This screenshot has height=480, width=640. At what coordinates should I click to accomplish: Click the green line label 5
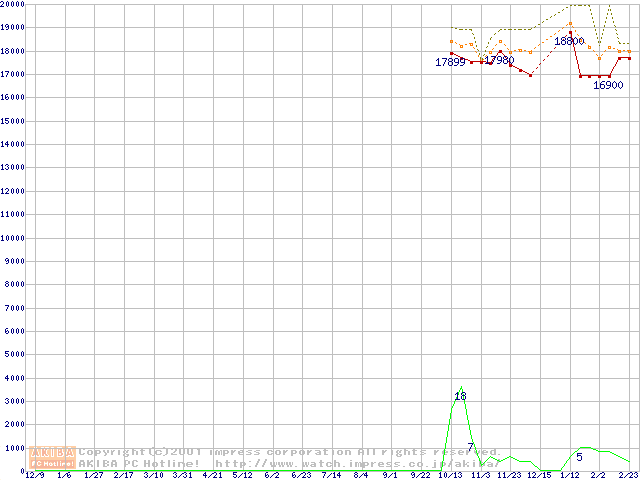[x=579, y=457]
